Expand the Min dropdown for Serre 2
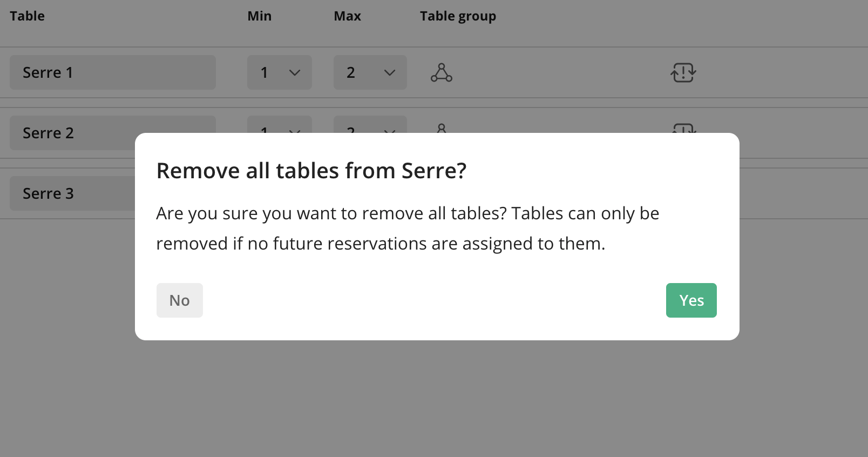This screenshot has width=868, height=457. 280,125
